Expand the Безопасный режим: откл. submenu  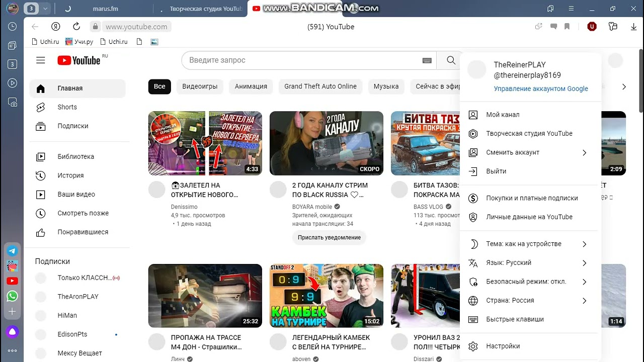point(531,282)
